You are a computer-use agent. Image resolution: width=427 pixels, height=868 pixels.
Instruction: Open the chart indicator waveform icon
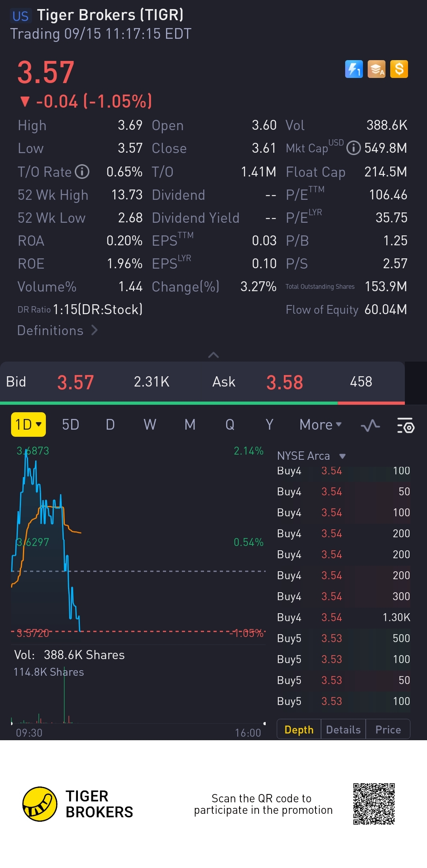point(370,425)
